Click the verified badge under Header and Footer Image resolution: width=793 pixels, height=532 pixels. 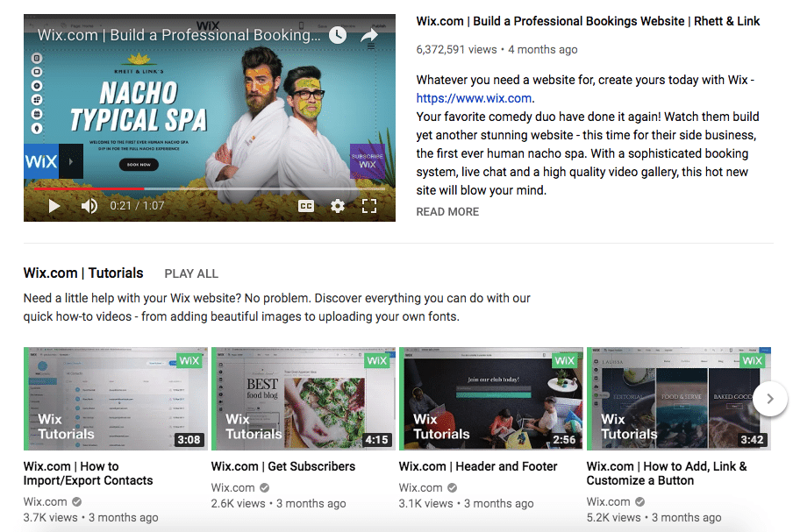click(452, 487)
